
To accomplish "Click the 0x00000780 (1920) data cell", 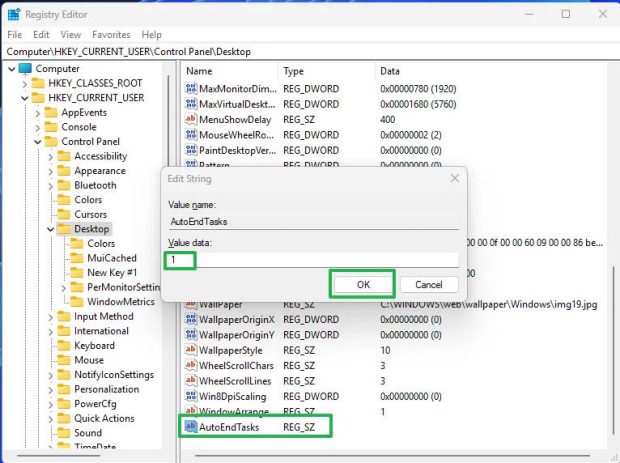I will point(418,89).
